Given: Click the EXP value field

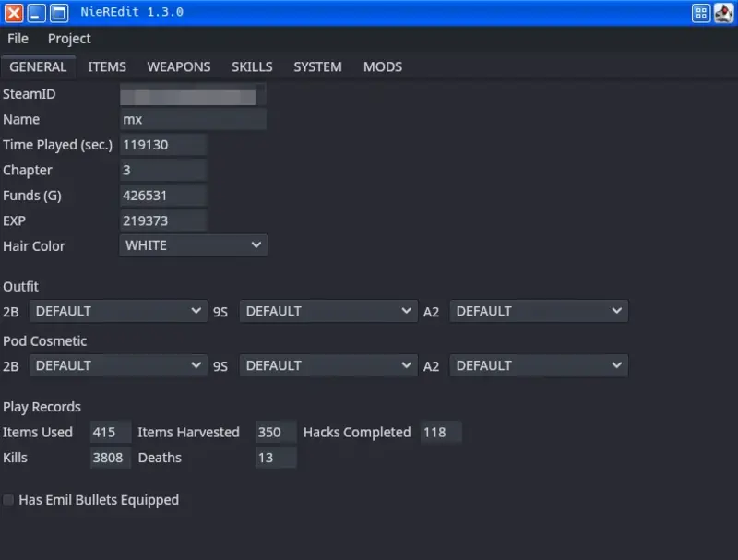Looking at the screenshot, I should click(x=163, y=220).
